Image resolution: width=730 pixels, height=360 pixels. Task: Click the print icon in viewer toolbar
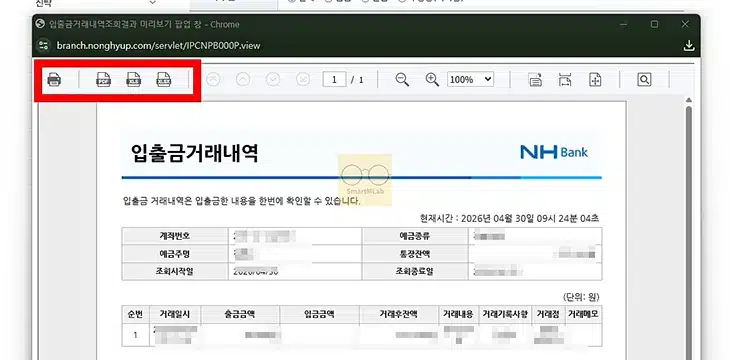coord(54,80)
